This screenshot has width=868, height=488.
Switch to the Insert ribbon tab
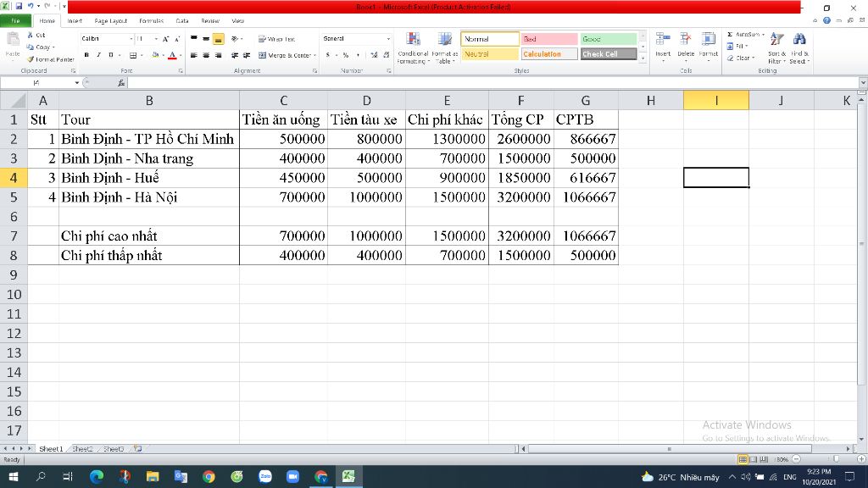[75, 21]
